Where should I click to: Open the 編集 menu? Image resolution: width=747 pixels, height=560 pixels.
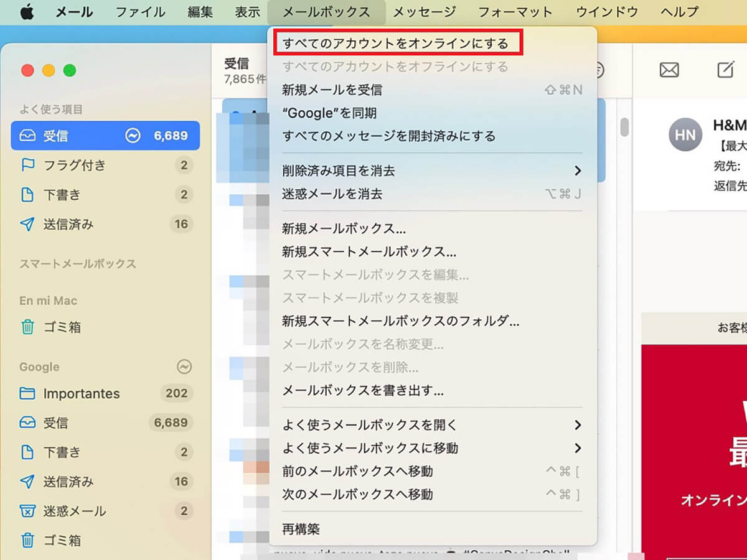pos(200,12)
